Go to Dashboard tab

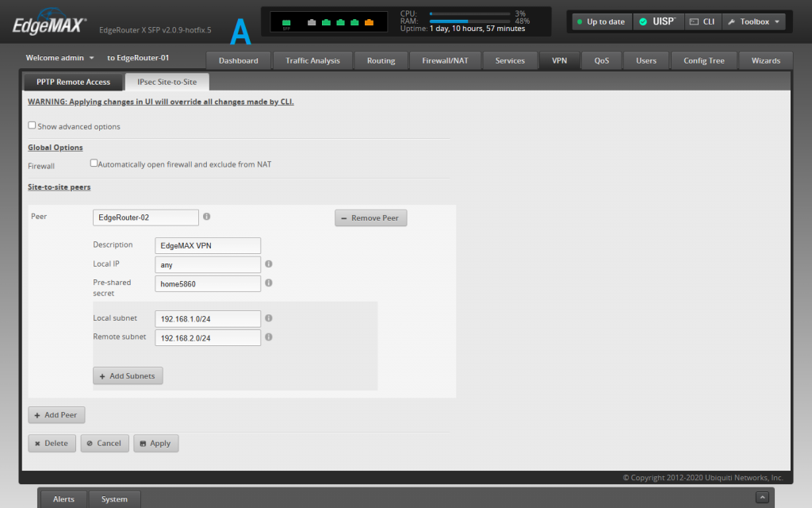(x=238, y=60)
